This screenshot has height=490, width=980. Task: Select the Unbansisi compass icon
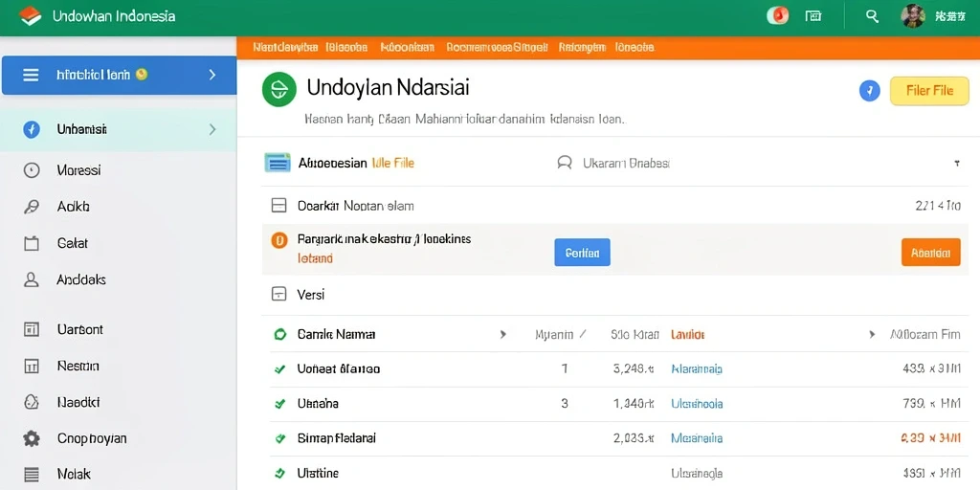[32, 129]
